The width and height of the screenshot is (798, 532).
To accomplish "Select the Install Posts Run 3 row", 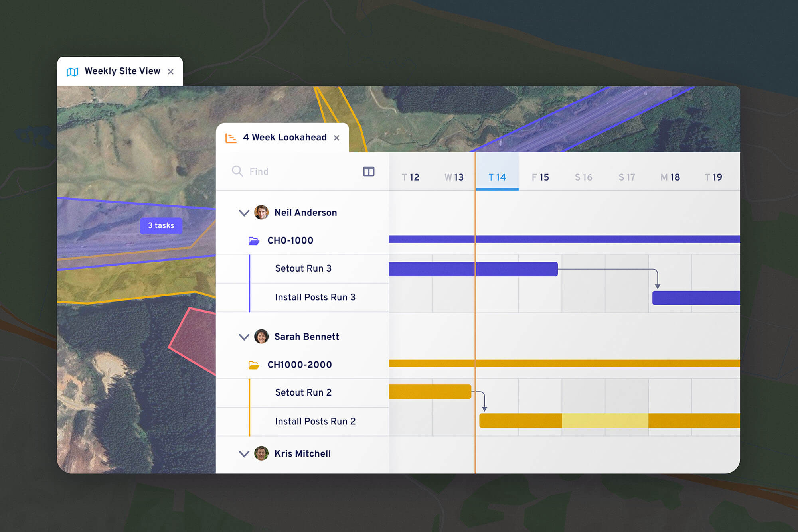I will pyautogui.click(x=315, y=298).
